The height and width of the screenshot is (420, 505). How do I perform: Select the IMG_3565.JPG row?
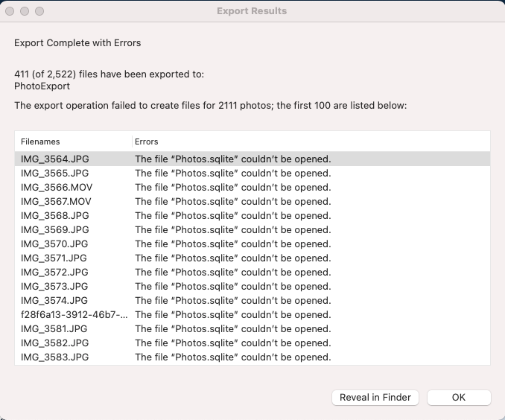[252, 173]
